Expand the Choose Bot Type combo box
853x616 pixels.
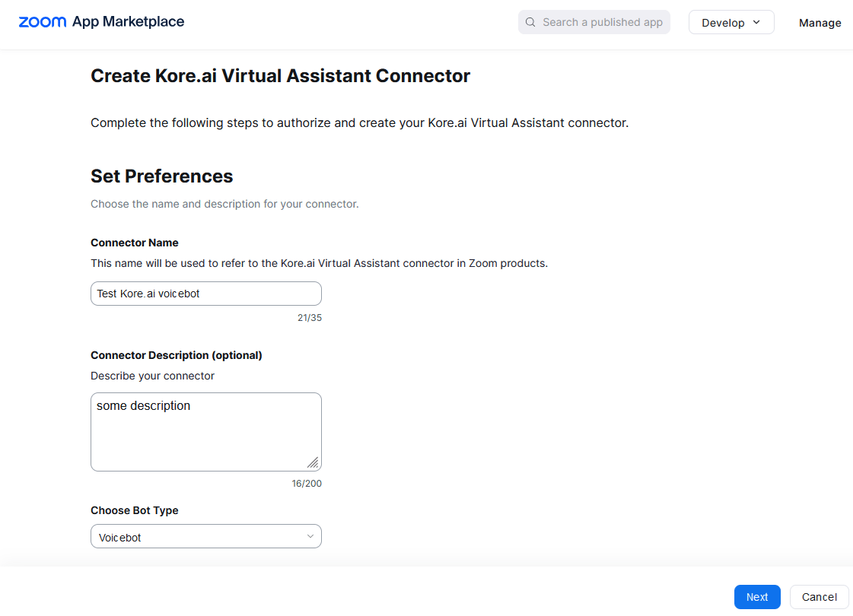(206, 537)
